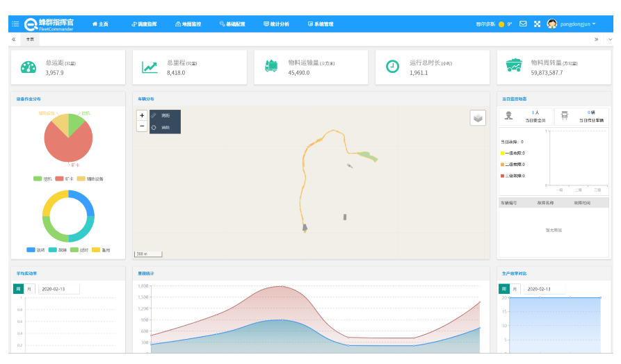Select the 主页 page tab

(30, 39)
